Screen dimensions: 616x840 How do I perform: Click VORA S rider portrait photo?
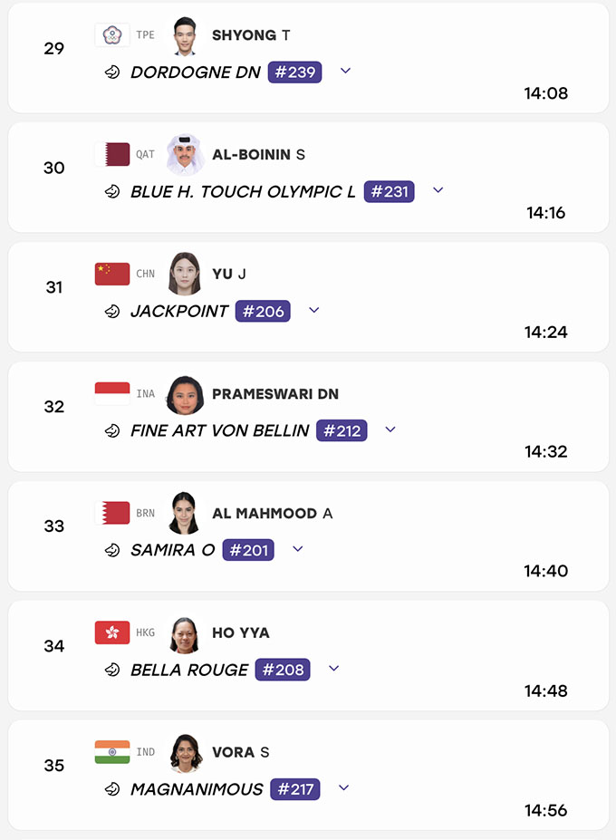click(x=186, y=753)
